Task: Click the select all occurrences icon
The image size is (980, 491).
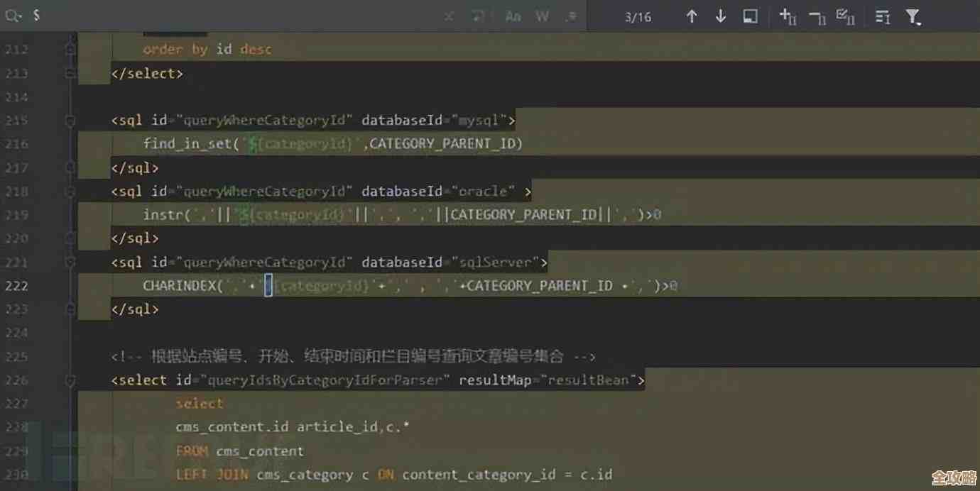Action: (x=846, y=17)
